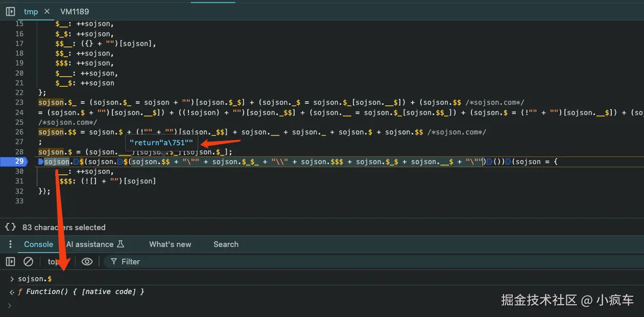Click the $$__: ({} + "")[sojson] line
The image size is (644, 317).
pyautogui.click(x=106, y=43)
